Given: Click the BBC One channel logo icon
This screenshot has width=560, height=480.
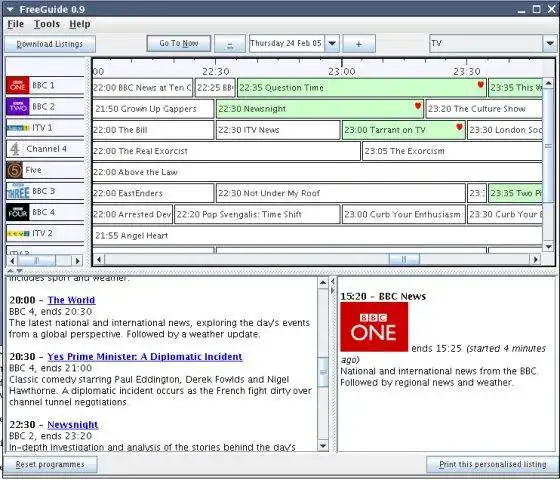Looking at the screenshot, I should (x=18, y=85).
